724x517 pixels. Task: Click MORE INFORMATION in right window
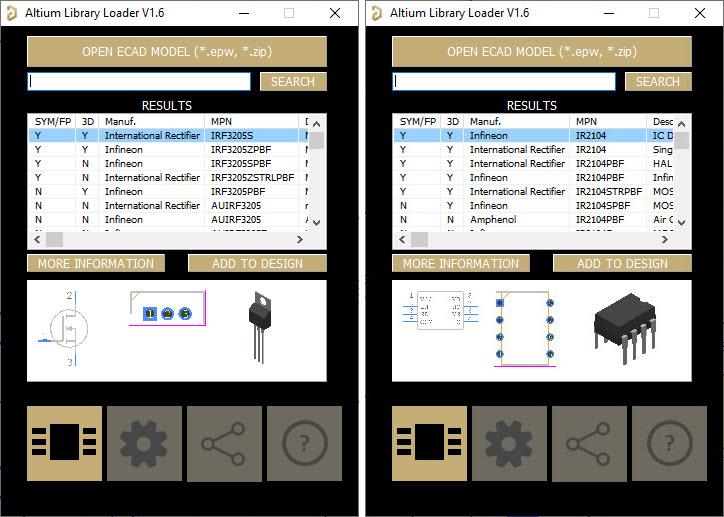pyautogui.click(x=461, y=263)
